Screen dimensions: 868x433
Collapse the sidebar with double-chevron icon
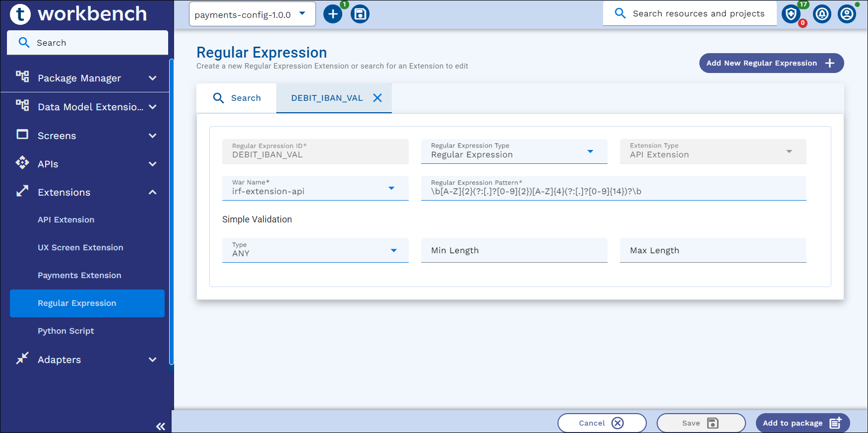click(x=160, y=426)
